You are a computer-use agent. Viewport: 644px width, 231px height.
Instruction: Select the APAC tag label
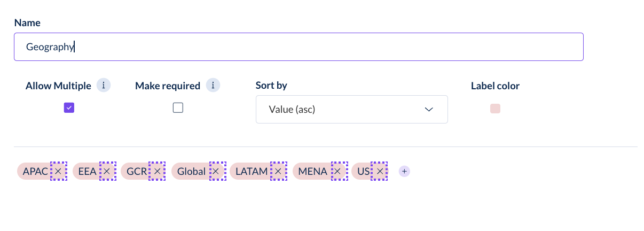[35, 171]
